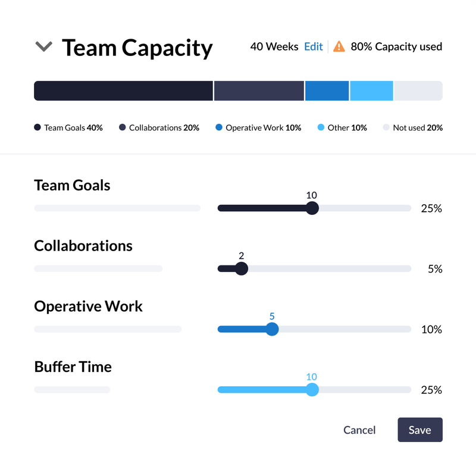Click the orange warning triangle icon
The height and width of the screenshot is (476, 476).
click(340, 46)
